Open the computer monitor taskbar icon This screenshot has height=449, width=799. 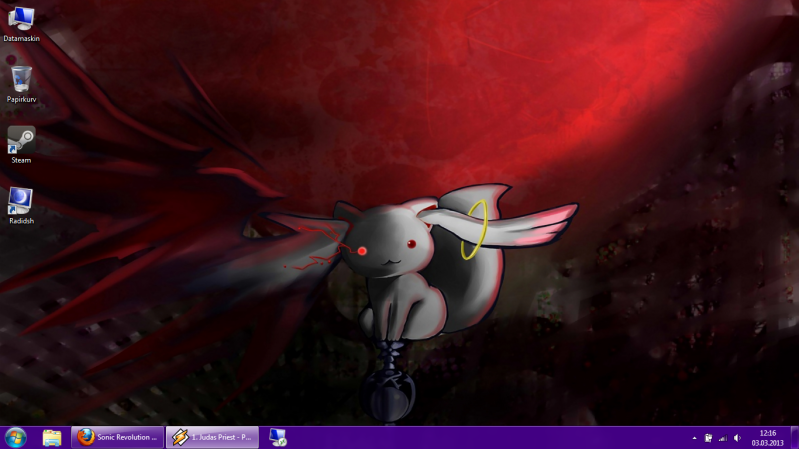[x=278, y=437]
